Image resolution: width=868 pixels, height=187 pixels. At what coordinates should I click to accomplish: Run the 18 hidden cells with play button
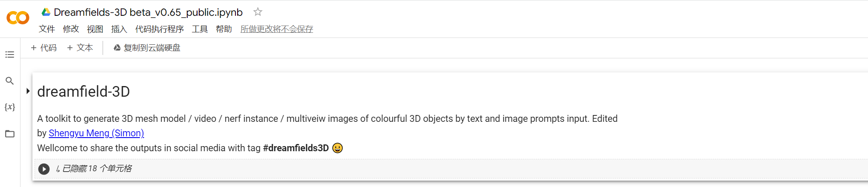pos(44,169)
